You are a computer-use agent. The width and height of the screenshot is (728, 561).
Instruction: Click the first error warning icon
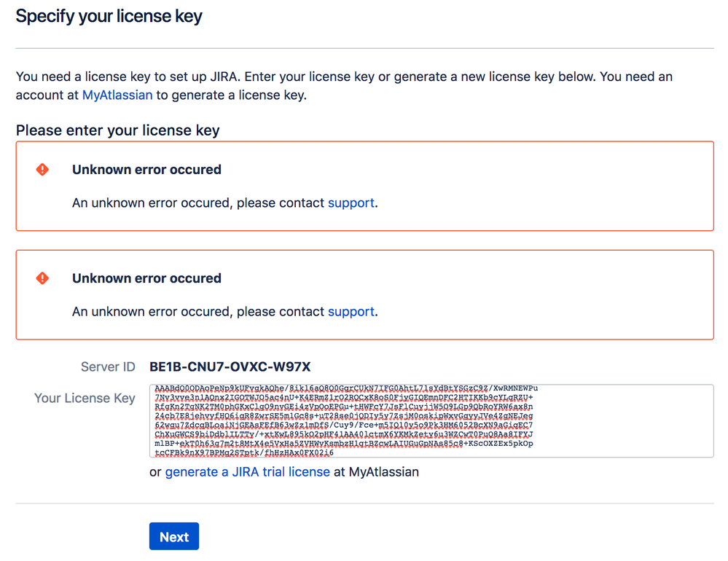click(42, 170)
